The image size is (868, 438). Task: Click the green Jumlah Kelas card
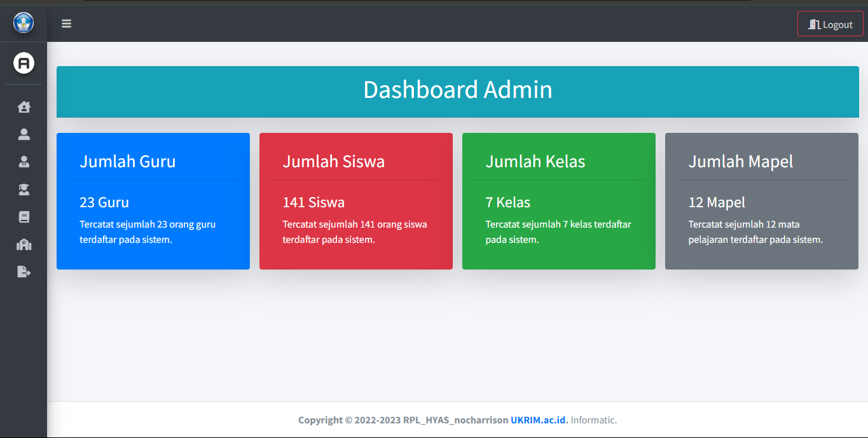pos(558,201)
